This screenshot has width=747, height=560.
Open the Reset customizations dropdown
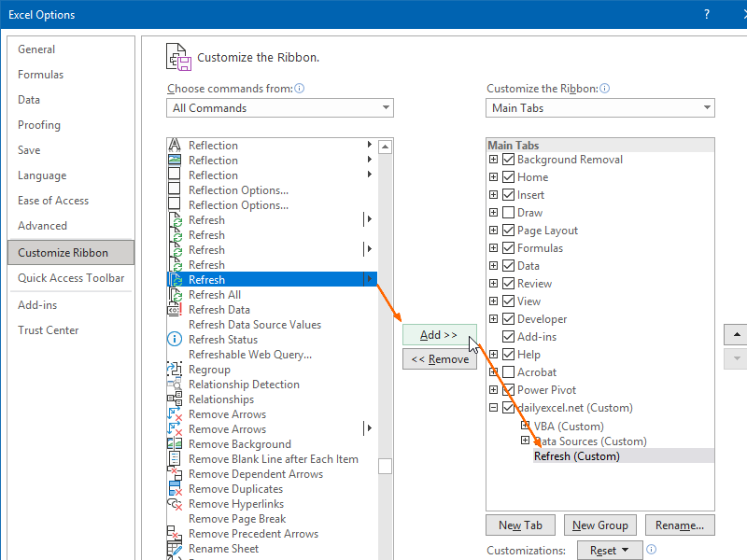coord(610,551)
